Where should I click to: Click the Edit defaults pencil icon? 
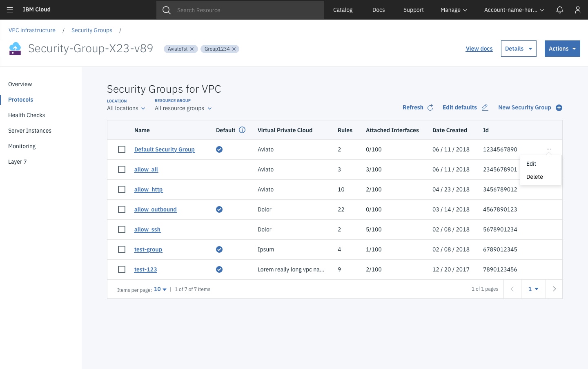485,107
